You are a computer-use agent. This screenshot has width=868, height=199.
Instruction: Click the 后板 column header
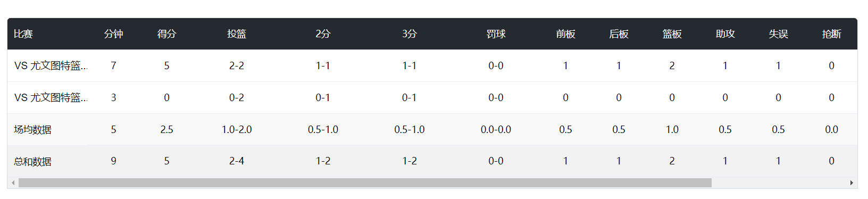tap(619, 34)
